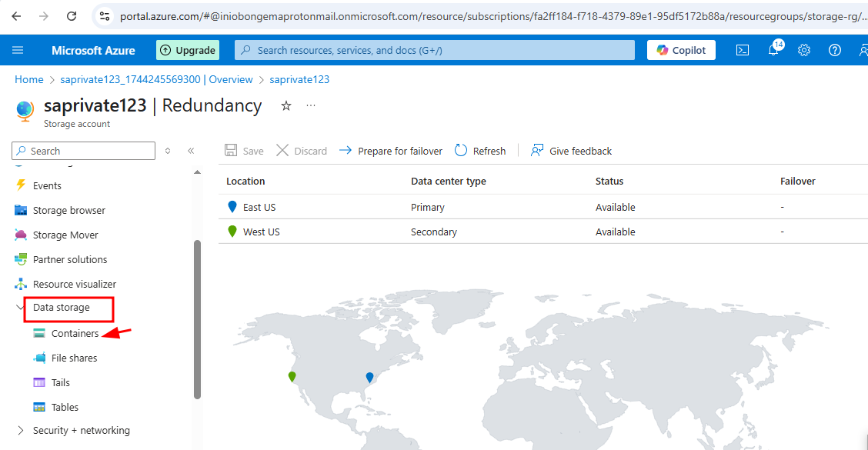Click the Data storage group label
The image size is (868, 450).
[x=61, y=308]
